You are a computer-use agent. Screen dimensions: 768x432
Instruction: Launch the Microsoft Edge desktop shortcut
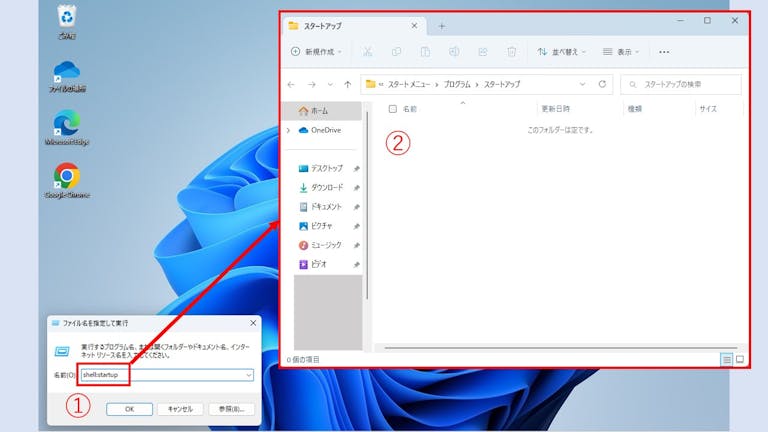pyautogui.click(x=67, y=128)
